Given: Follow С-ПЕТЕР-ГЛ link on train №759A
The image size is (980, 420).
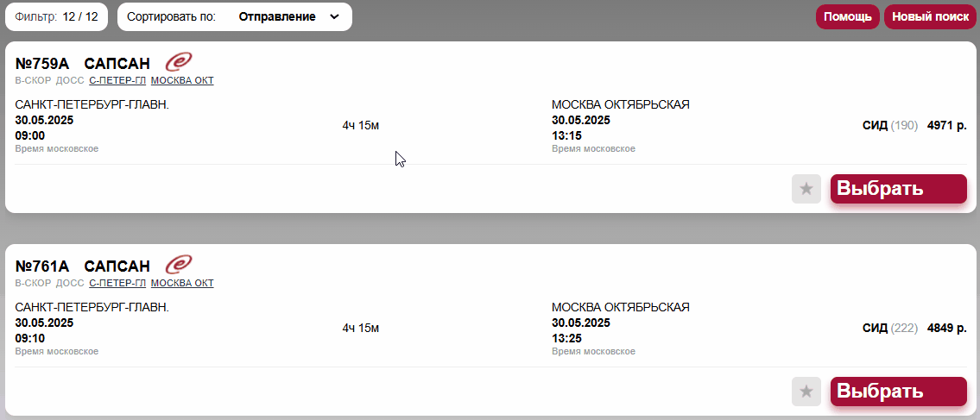Looking at the screenshot, I should pyautogui.click(x=117, y=80).
